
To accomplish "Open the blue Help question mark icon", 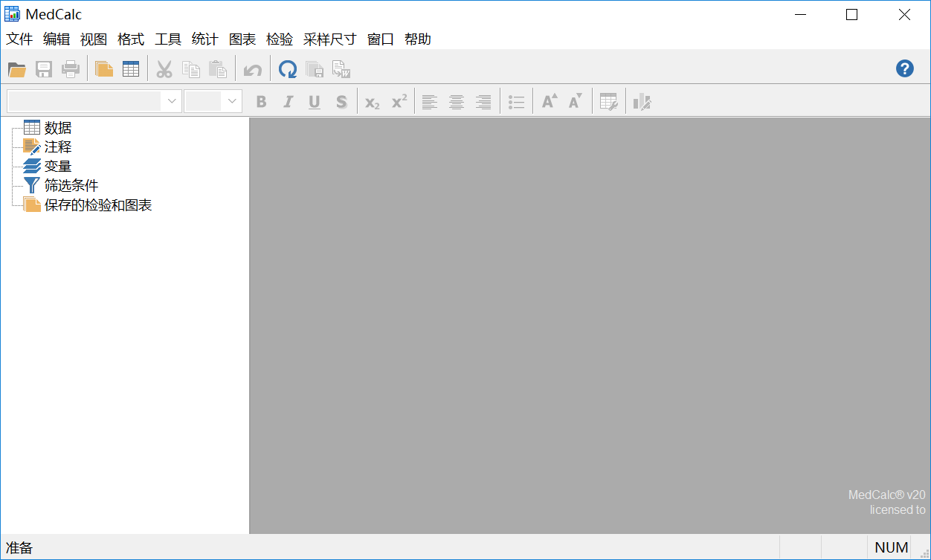I will click(904, 68).
